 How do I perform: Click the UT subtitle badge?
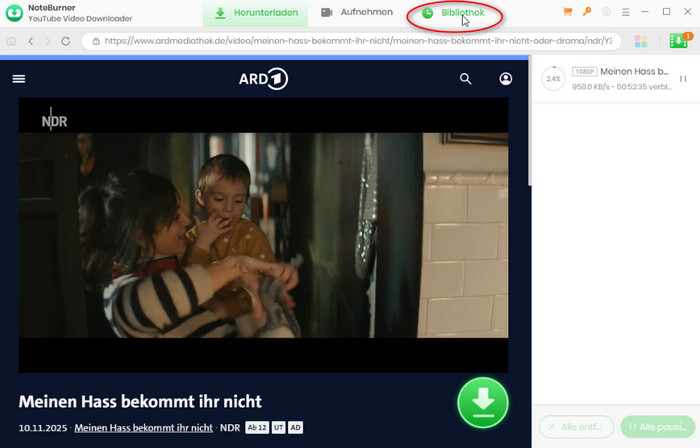(x=279, y=427)
